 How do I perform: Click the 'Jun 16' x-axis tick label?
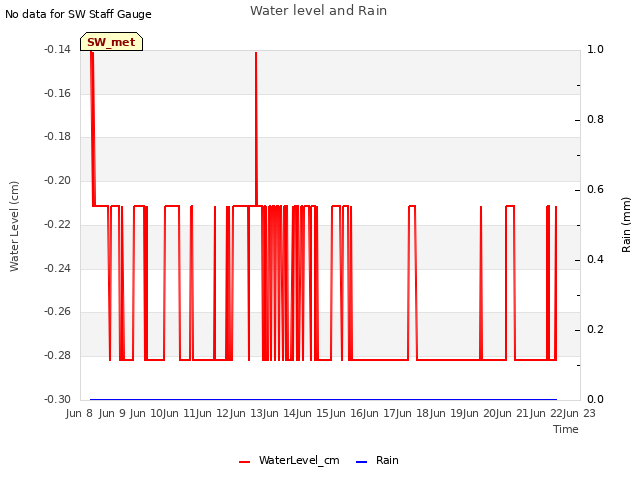coord(347,413)
